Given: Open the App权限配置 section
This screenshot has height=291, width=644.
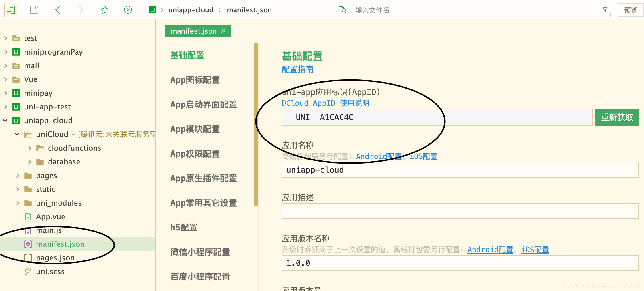Looking at the screenshot, I should (x=195, y=154).
